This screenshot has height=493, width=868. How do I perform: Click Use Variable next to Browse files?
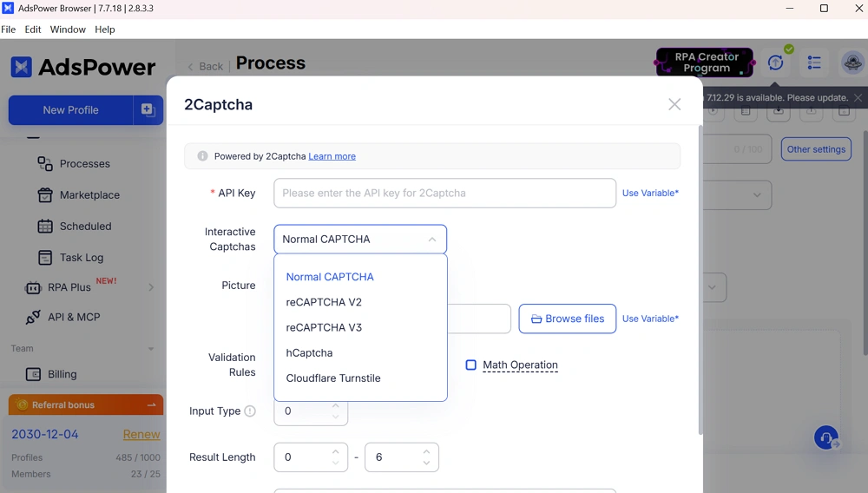[x=650, y=319]
